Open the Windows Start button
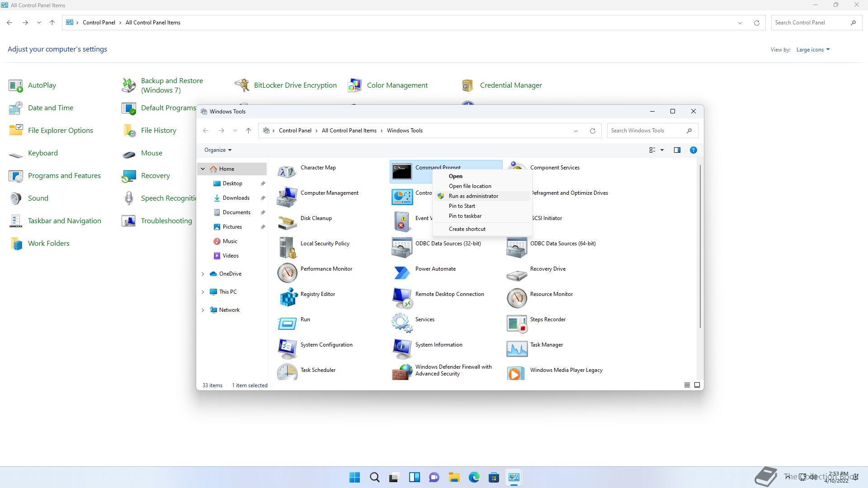 tap(355, 477)
